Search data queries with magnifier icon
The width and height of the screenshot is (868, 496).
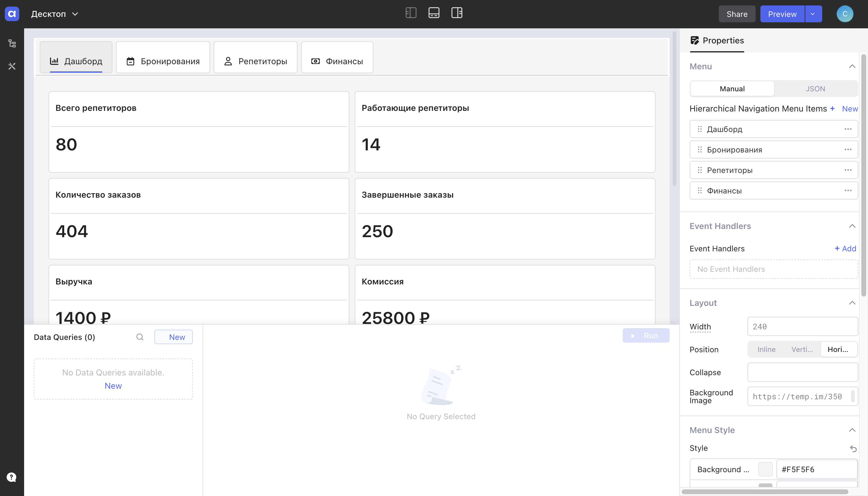click(x=140, y=337)
